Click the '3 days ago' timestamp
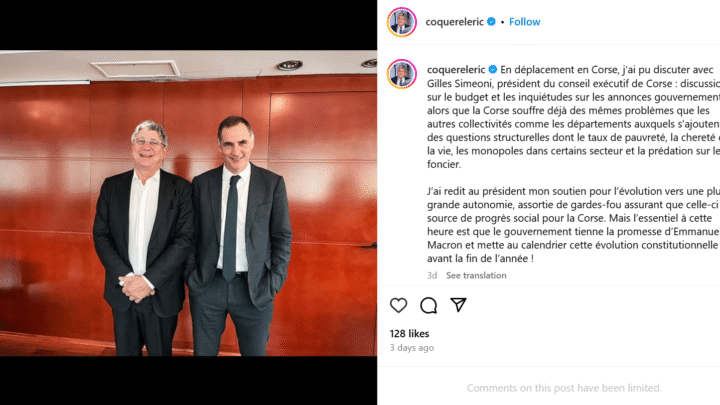The height and width of the screenshot is (405, 720). 411,348
